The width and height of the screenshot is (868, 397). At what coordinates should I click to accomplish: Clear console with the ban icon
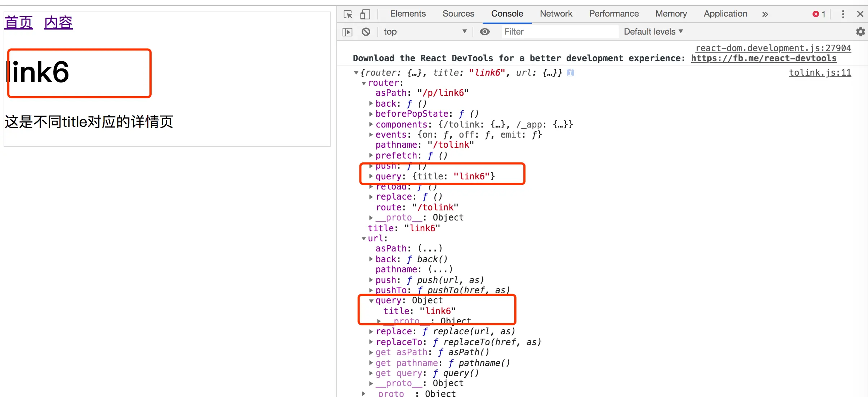366,32
